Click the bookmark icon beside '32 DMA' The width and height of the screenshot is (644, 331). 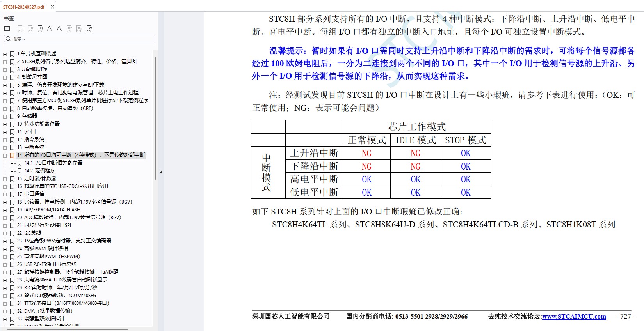pos(12,311)
